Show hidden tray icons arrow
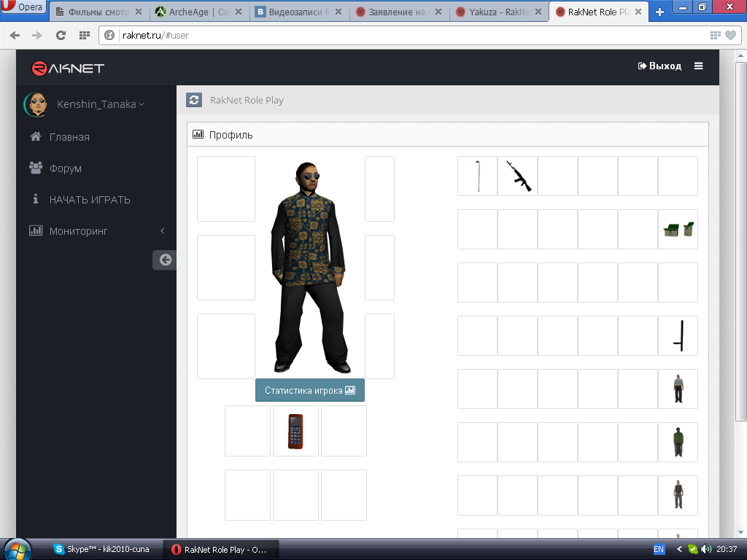 click(679, 550)
